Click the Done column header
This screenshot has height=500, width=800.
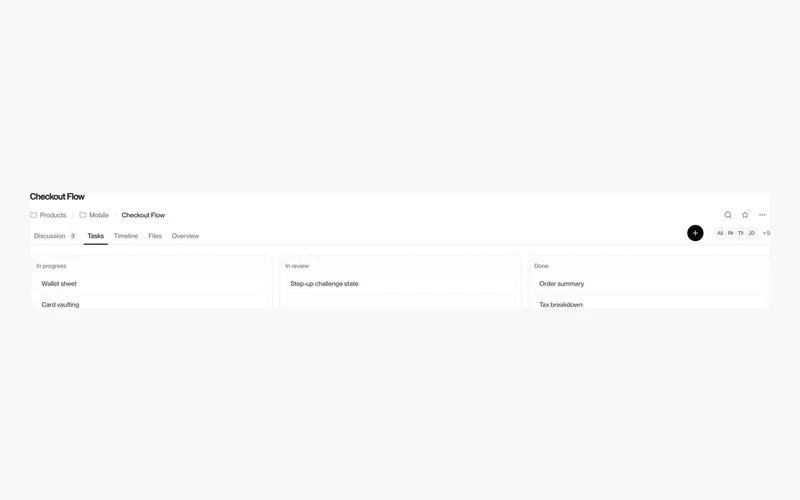coord(541,266)
